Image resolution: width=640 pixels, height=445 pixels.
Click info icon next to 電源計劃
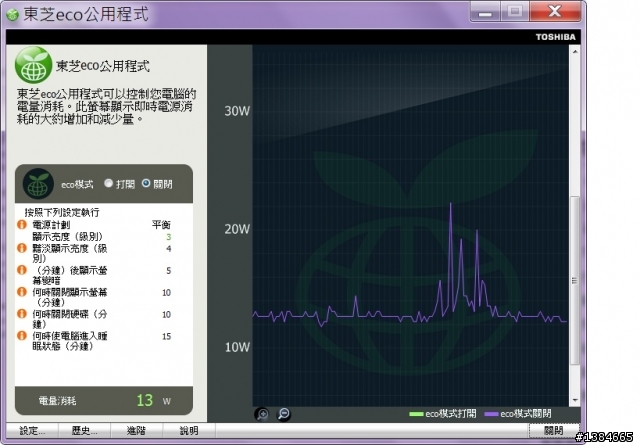pyautogui.click(x=22, y=225)
